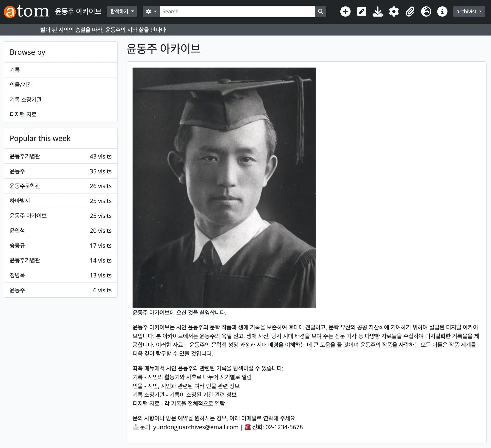This screenshot has height=448, width=491.
Task: Expand the archivist user menu
Action: pos(469,12)
